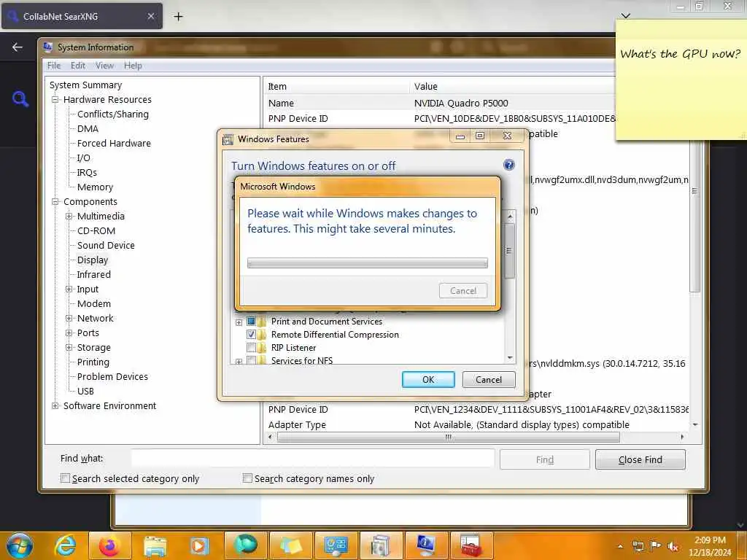Image resolution: width=747 pixels, height=560 pixels.
Task: Click the details pane horizontal scrollbar
Action: (x=449, y=437)
